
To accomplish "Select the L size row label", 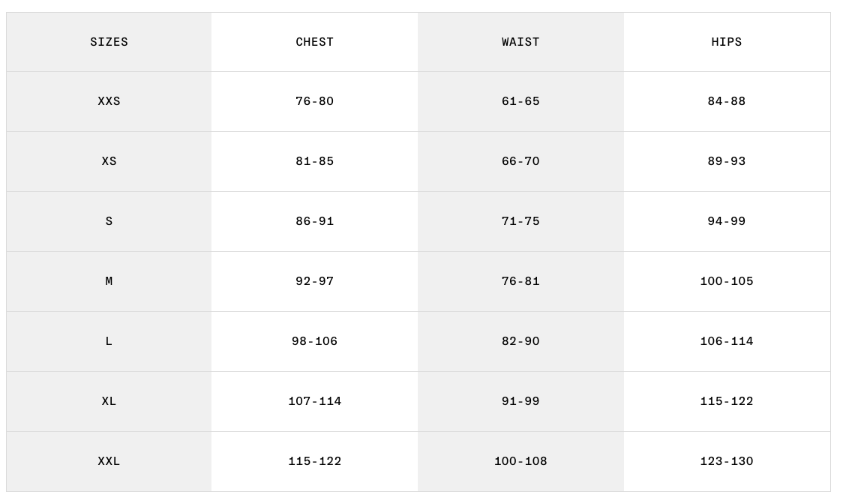I will 109,341.
